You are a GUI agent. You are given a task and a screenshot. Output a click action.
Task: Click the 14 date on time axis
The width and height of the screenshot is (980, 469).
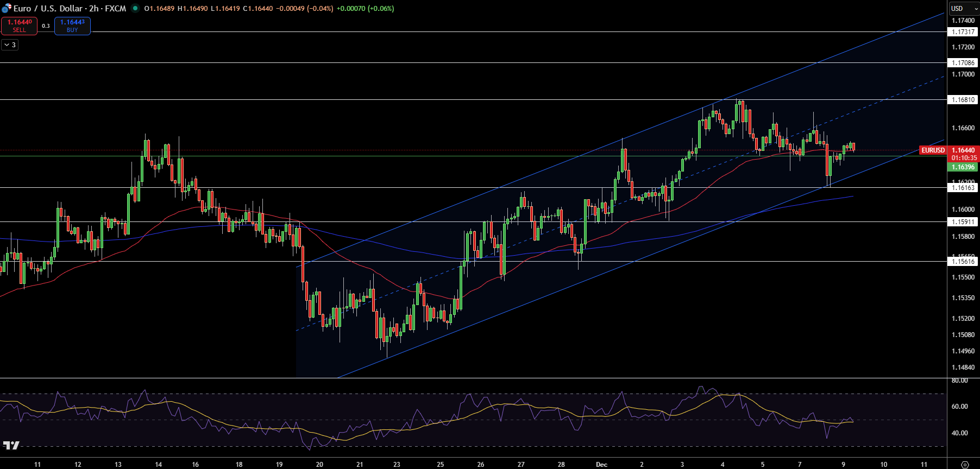click(x=158, y=465)
